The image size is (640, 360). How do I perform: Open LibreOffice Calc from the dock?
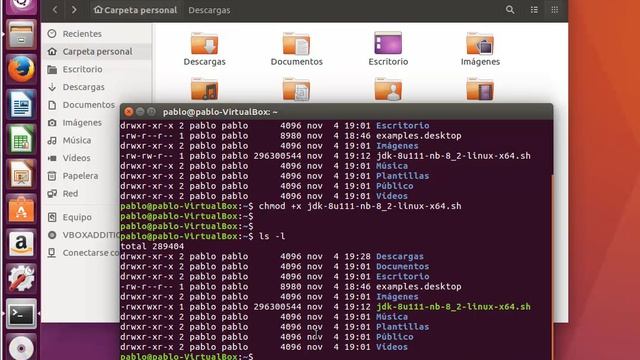[x=21, y=140]
